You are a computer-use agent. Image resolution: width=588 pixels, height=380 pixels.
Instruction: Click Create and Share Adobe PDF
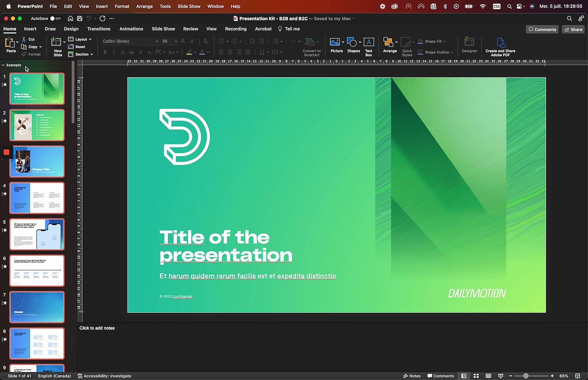(500, 47)
